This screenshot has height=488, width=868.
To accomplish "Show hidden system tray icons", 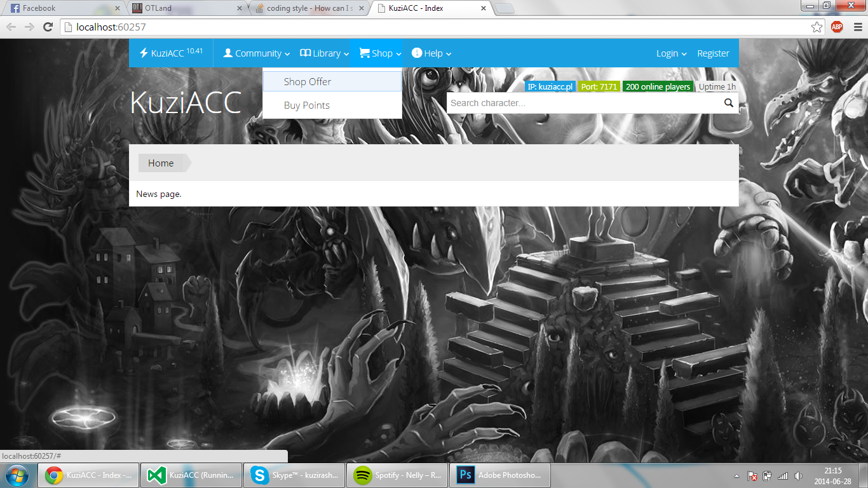I will point(737,475).
